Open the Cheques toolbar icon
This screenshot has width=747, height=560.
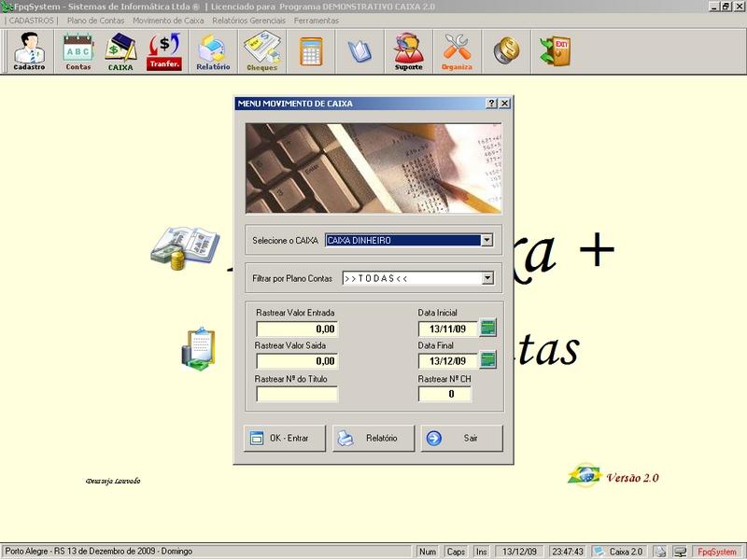coord(262,51)
